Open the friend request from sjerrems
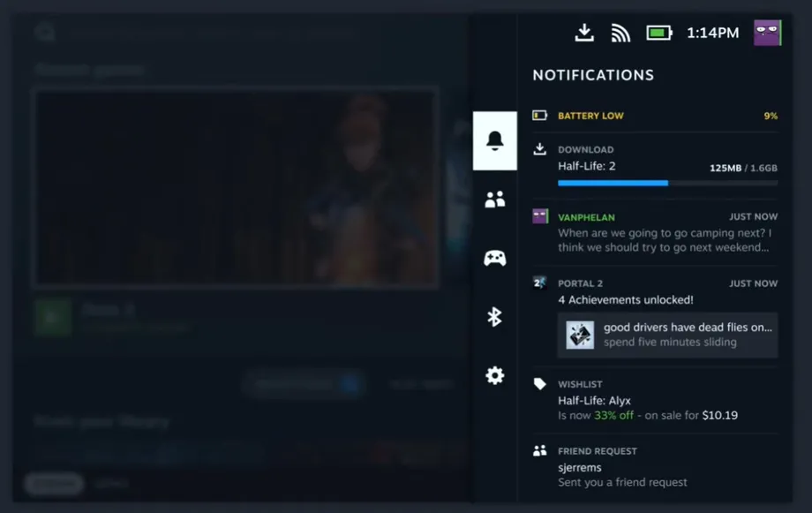812x513 pixels. point(654,467)
